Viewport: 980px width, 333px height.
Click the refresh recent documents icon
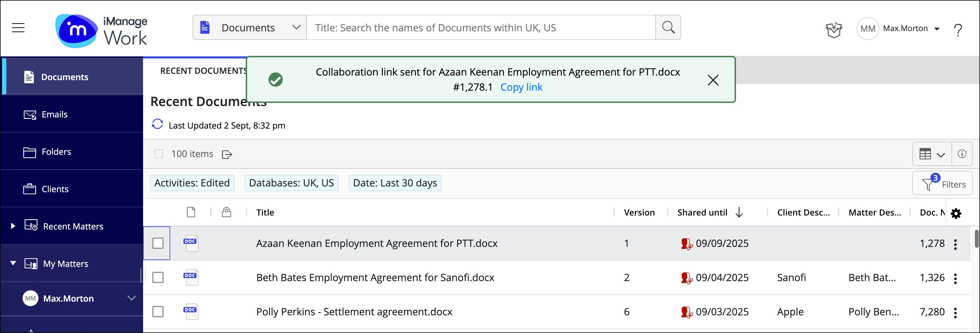tap(157, 124)
